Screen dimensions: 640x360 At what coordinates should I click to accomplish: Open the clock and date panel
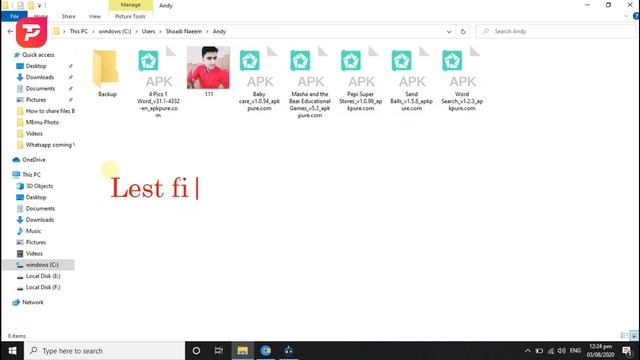coord(600,351)
